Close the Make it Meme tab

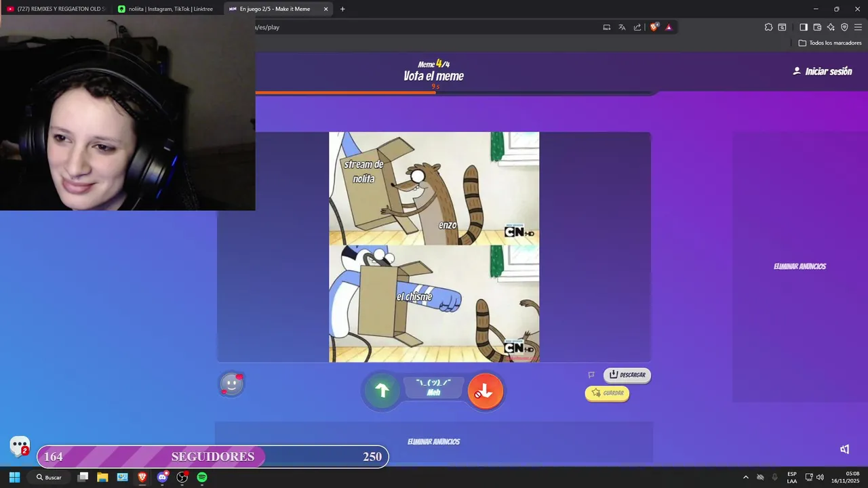click(325, 9)
